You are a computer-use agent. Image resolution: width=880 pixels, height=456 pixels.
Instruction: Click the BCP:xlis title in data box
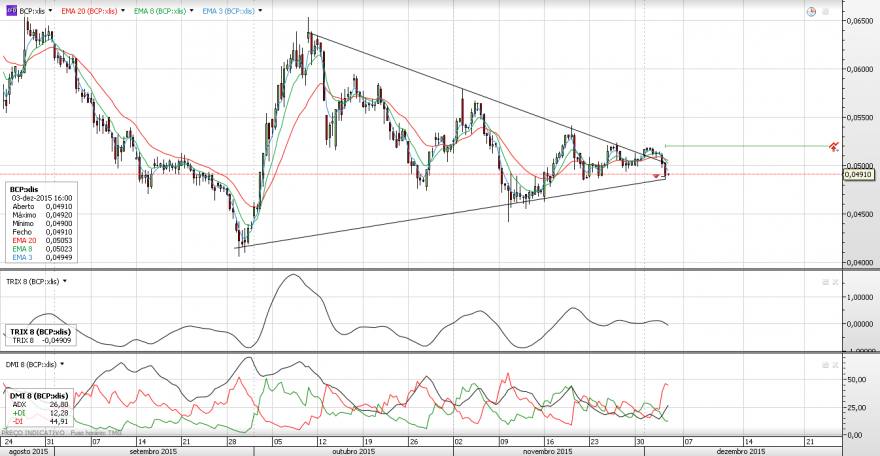[24, 190]
